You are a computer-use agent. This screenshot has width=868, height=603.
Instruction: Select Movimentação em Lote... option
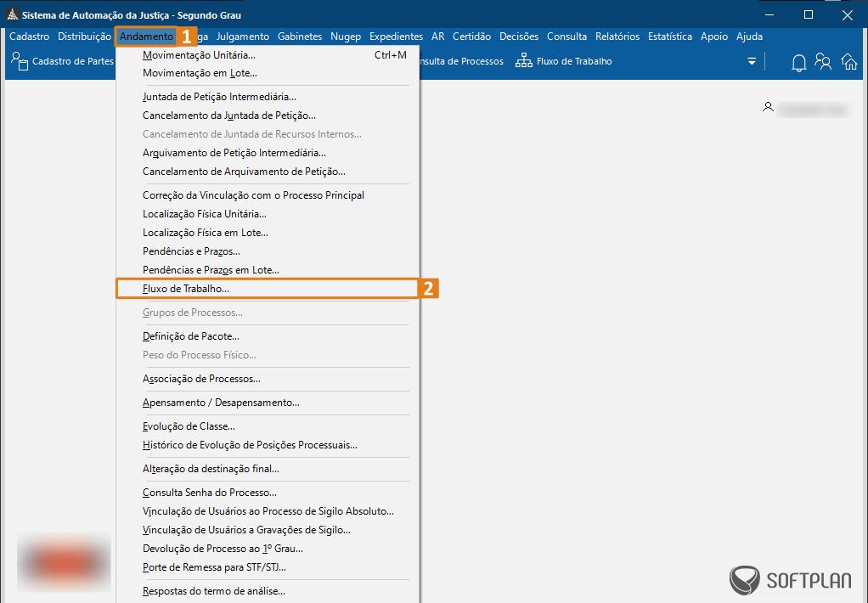[200, 74]
